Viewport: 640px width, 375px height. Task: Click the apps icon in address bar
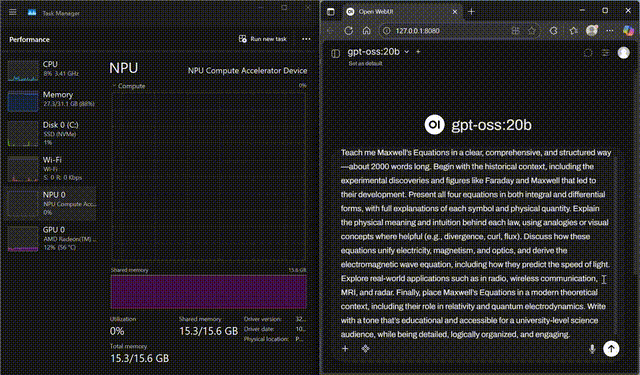pyautogui.click(x=516, y=31)
